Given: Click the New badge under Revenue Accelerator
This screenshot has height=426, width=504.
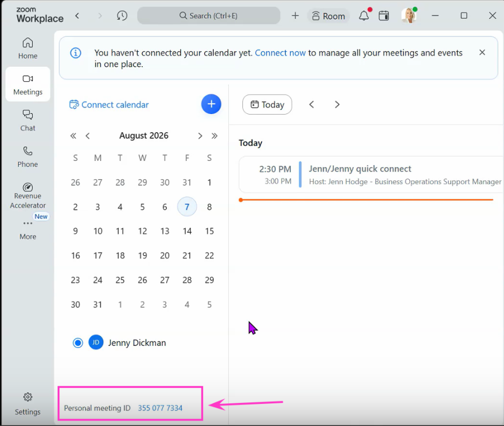Looking at the screenshot, I should [41, 216].
